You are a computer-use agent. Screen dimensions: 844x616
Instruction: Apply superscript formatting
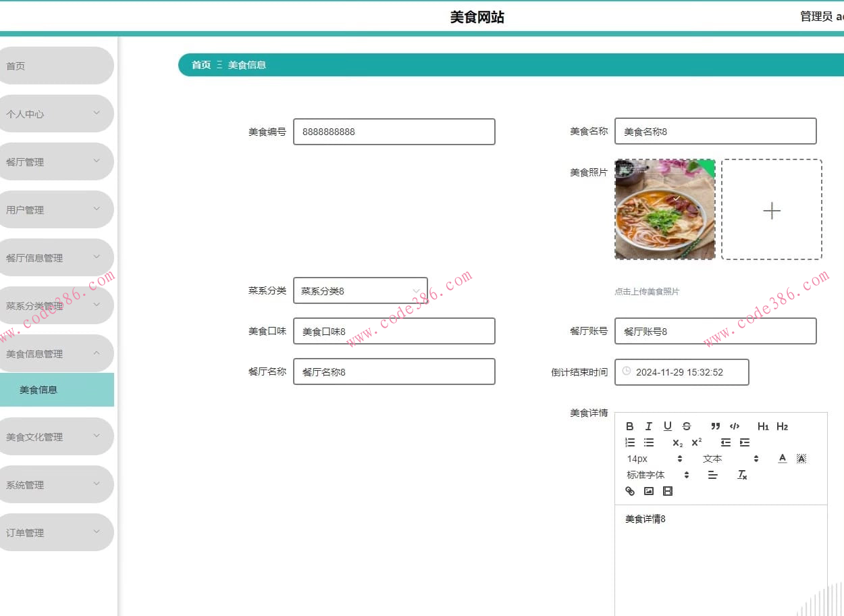(x=695, y=442)
